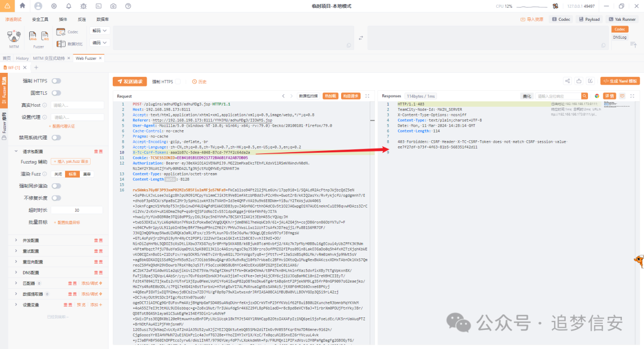The width and height of the screenshot is (644, 349).
Task: Click the screenshot camera icon
Action: pos(114,6)
